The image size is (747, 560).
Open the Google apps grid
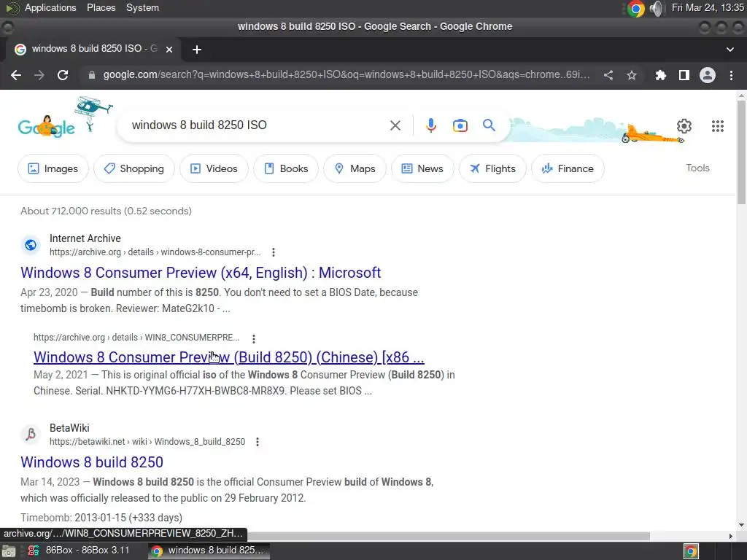tap(718, 125)
